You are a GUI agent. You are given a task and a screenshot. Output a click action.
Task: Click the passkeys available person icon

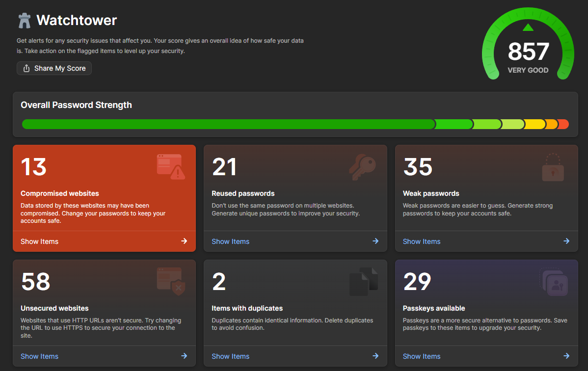(554, 281)
